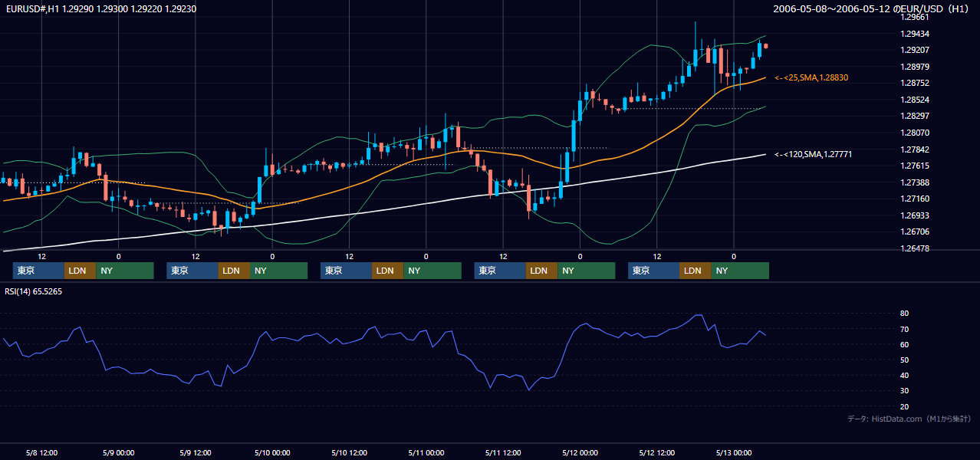This screenshot has width=980, height=460.
Task: Click price axis label 1.27615
Action: click(915, 166)
